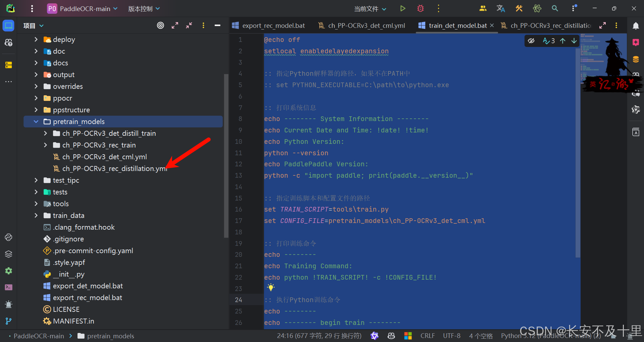This screenshot has width=644, height=342.
Task: Open the typo count inspection indicator
Action: click(x=549, y=41)
